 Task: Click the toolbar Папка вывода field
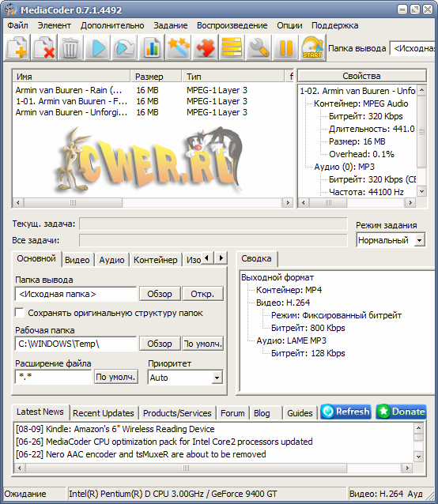point(413,48)
